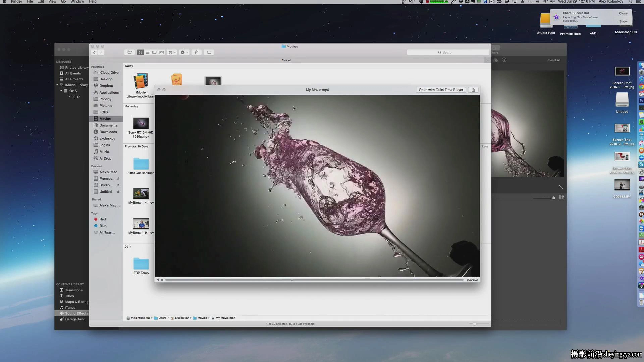Open the View menu
The image size is (644, 362).
(52, 2)
